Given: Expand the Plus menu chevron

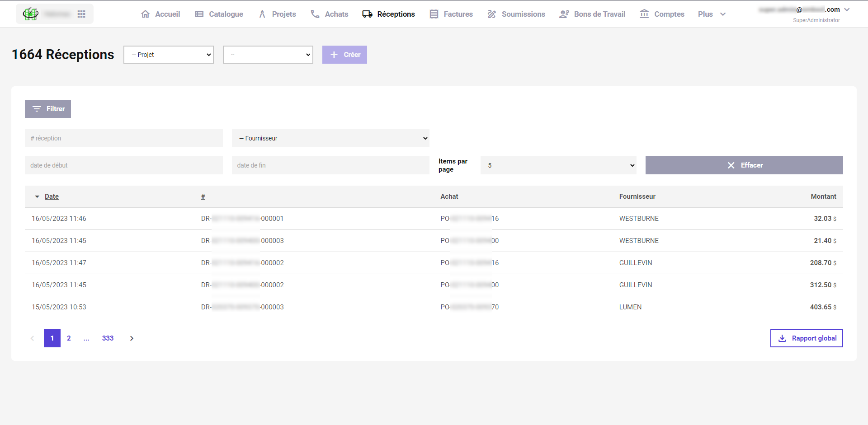Looking at the screenshot, I should (722, 14).
